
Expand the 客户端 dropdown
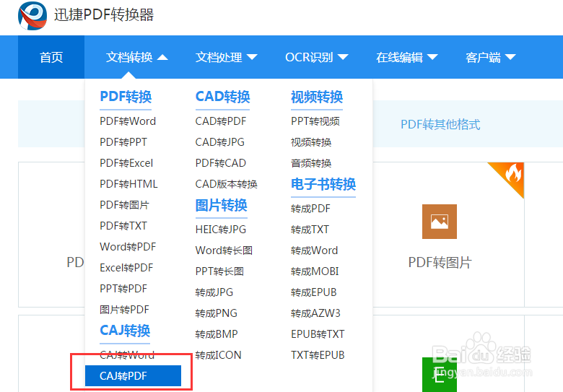coord(491,57)
